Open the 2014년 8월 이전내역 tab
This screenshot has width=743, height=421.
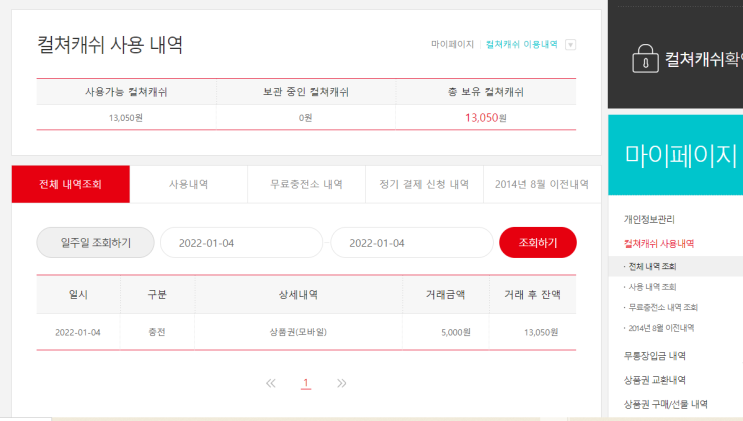[541, 185]
